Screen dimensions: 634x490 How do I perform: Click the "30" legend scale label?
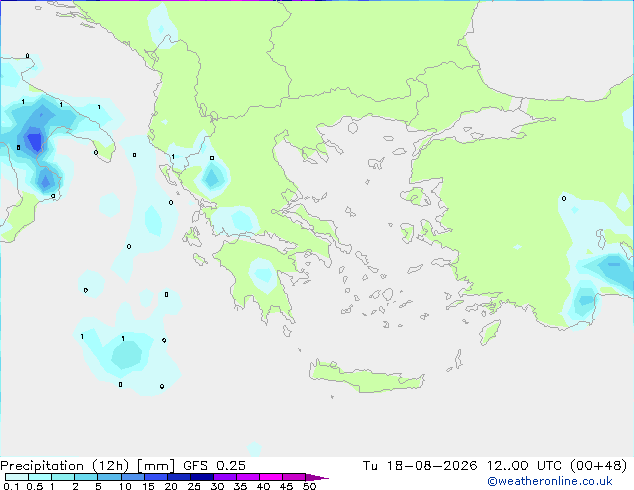217,486
